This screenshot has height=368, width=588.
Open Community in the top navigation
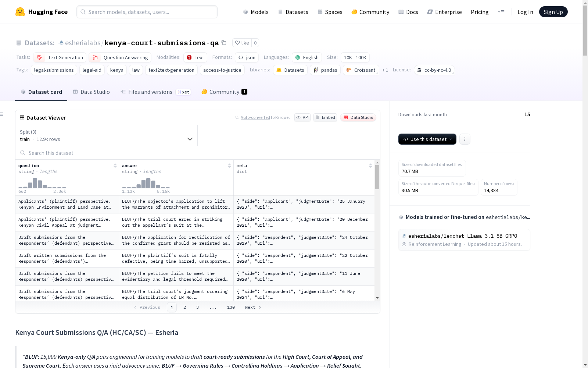click(x=370, y=12)
